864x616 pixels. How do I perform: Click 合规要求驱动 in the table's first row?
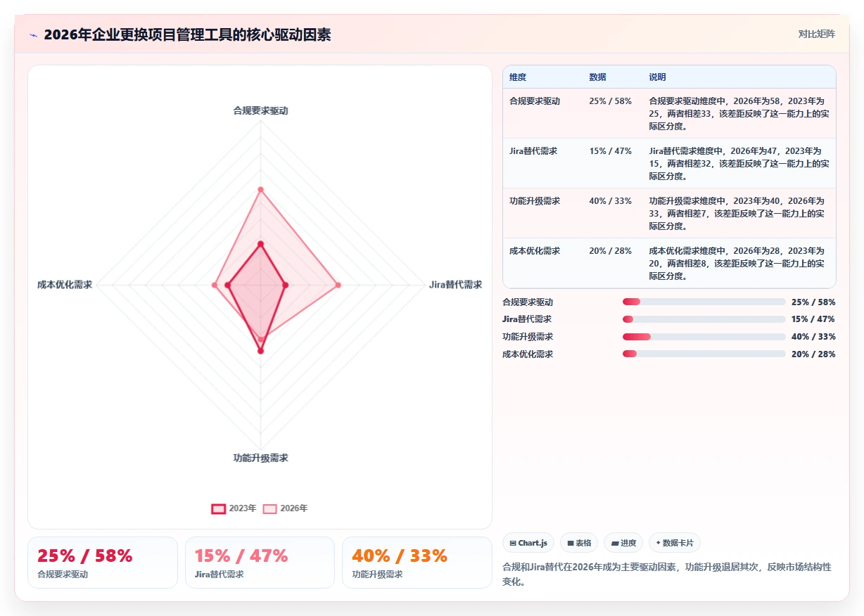(x=535, y=101)
